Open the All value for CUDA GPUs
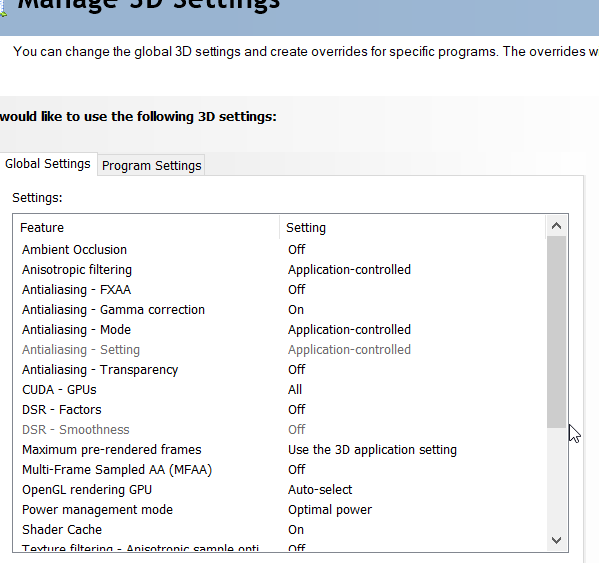599x563 pixels. [295, 390]
